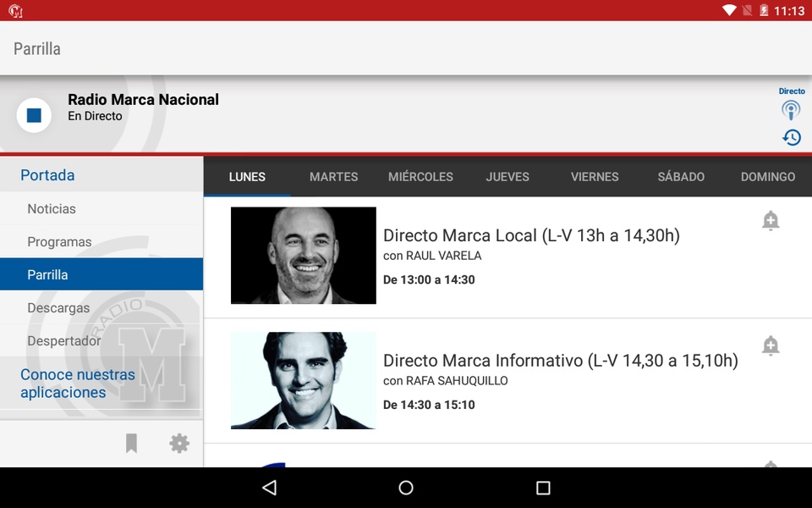
Task: Tap 'De 14:30 a 15:10' schedule text
Action: coord(429,405)
